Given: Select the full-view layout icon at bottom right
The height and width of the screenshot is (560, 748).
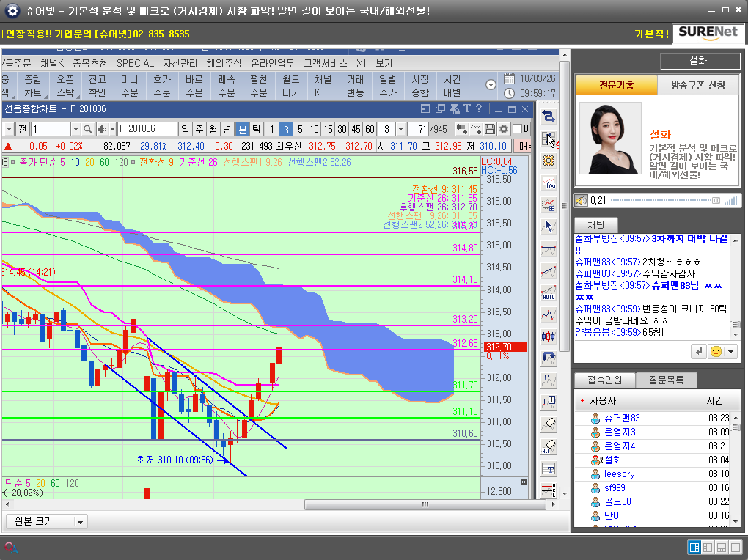Looking at the screenshot, I should point(736,547).
